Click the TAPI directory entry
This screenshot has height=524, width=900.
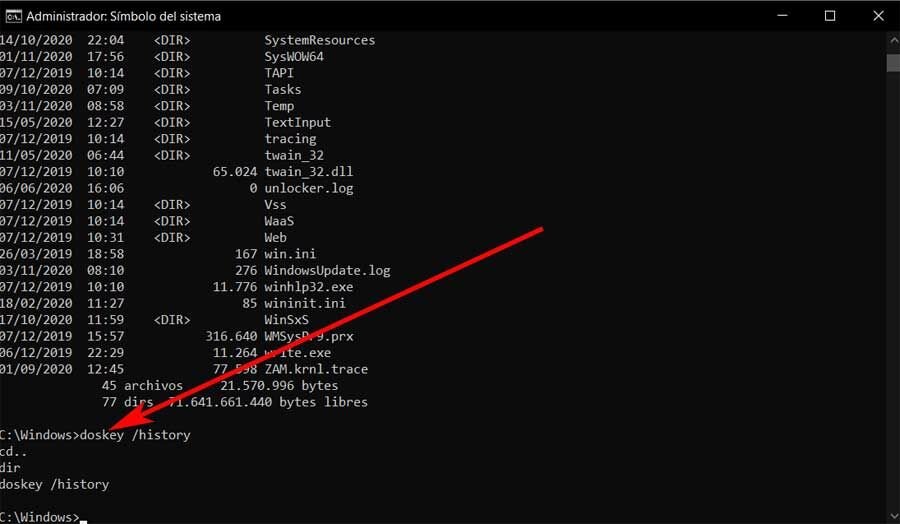[279, 73]
